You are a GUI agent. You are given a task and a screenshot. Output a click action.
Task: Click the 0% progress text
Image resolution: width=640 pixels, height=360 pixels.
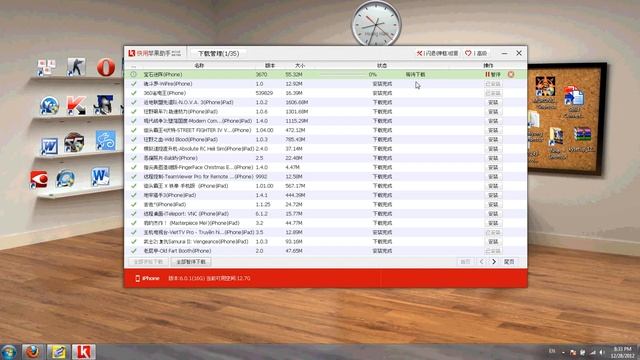point(372,75)
